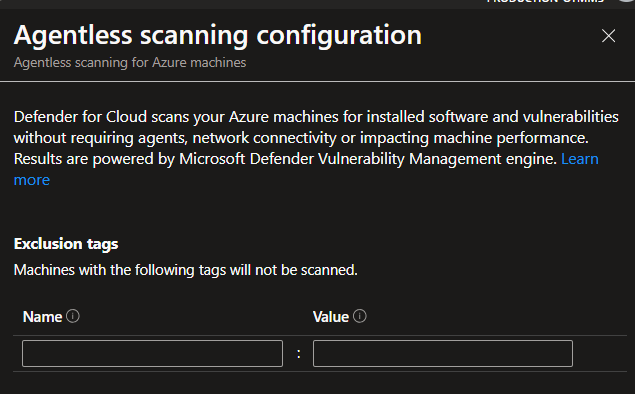Click the network connectivity phrase in description
The image size is (635, 394).
coord(264,138)
